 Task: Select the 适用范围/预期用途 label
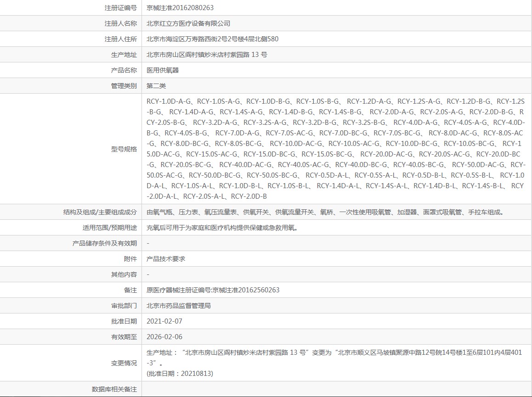click(110, 228)
